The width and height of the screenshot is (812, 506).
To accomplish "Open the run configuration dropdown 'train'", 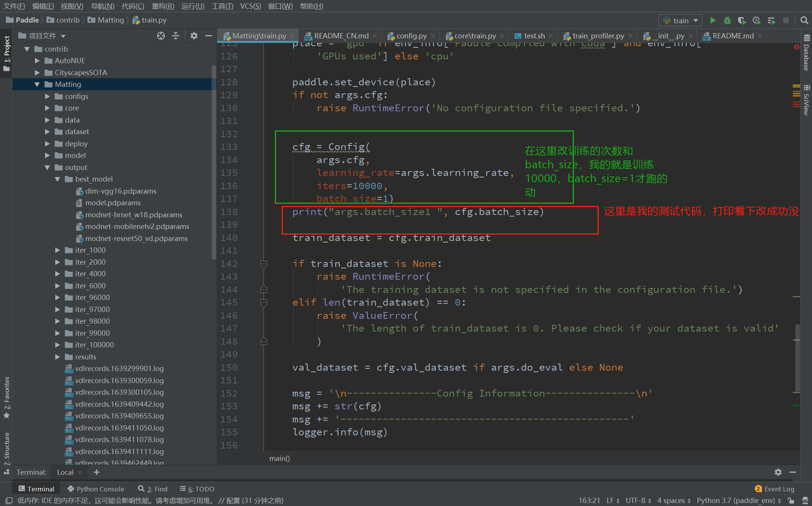I will point(681,20).
